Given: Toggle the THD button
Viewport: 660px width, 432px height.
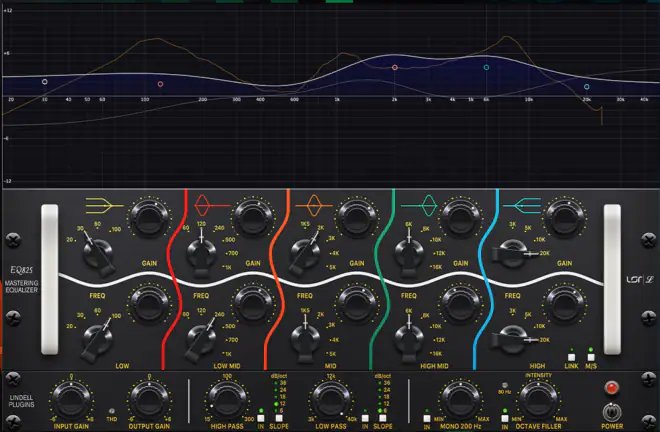Looking at the screenshot, I should click(112, 411).
